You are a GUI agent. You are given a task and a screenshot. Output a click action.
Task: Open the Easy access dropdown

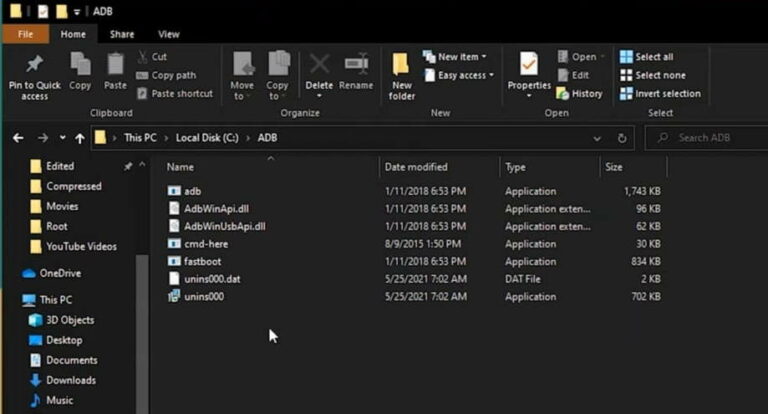click(459, 75)
